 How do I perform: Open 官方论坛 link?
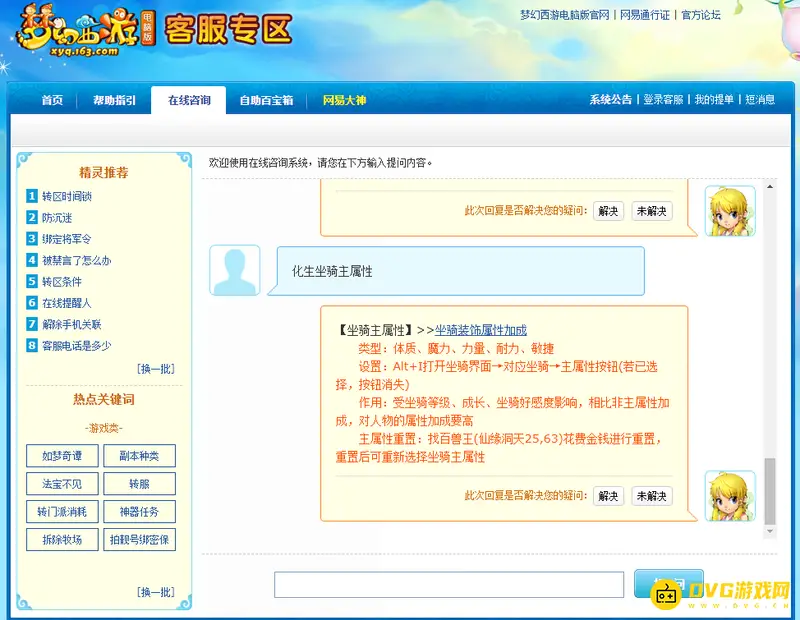(701, 15)
